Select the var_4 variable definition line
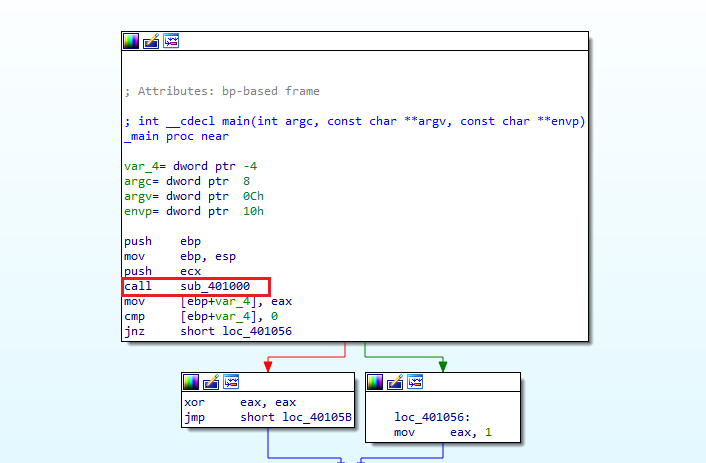This screenshot has width=706, height=463. pos(191,166)
